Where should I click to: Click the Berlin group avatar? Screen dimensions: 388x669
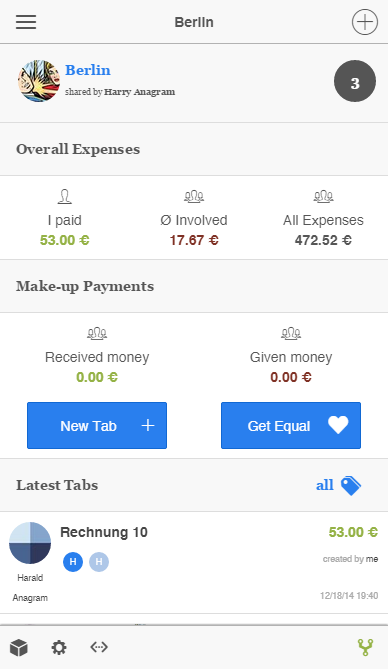39,81
